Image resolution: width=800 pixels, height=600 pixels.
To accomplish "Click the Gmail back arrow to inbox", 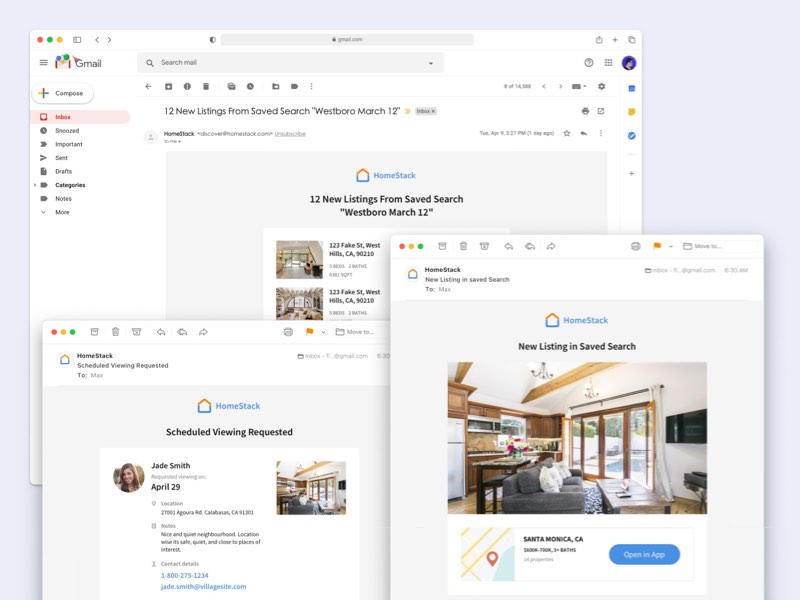I will pyautogui.click(x=148, y=86).
